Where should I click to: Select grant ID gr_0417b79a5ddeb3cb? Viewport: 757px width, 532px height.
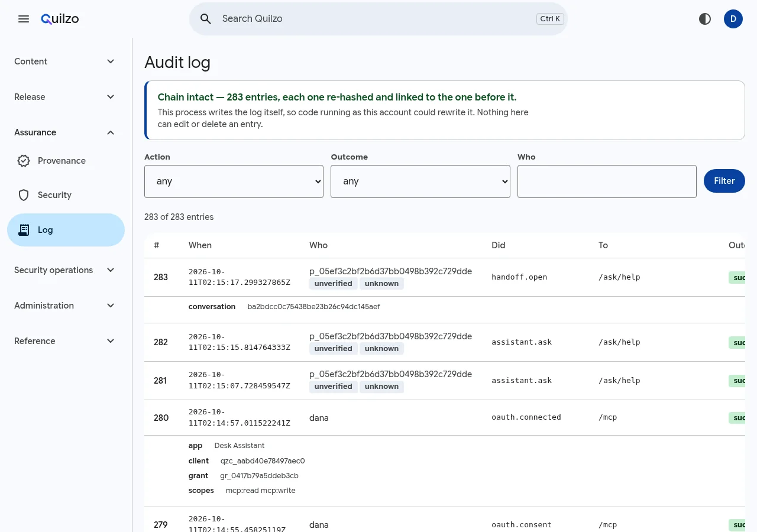pyautogui.click(x=259, y=476)
